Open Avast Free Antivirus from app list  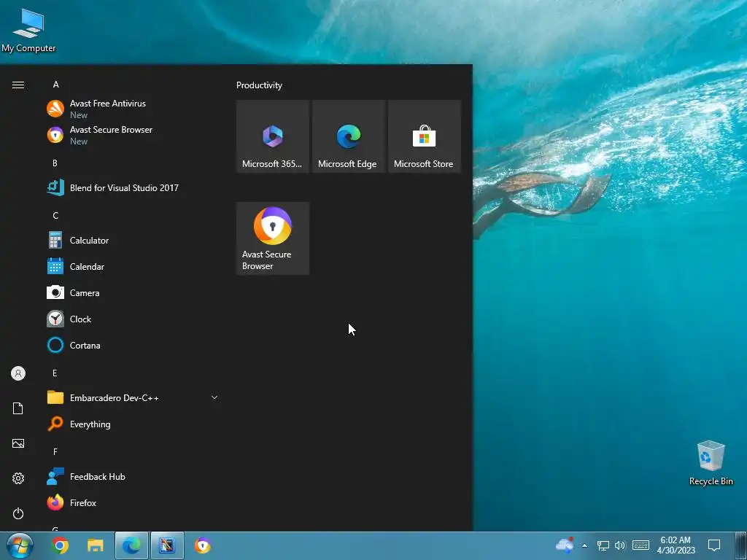[132, 109]
